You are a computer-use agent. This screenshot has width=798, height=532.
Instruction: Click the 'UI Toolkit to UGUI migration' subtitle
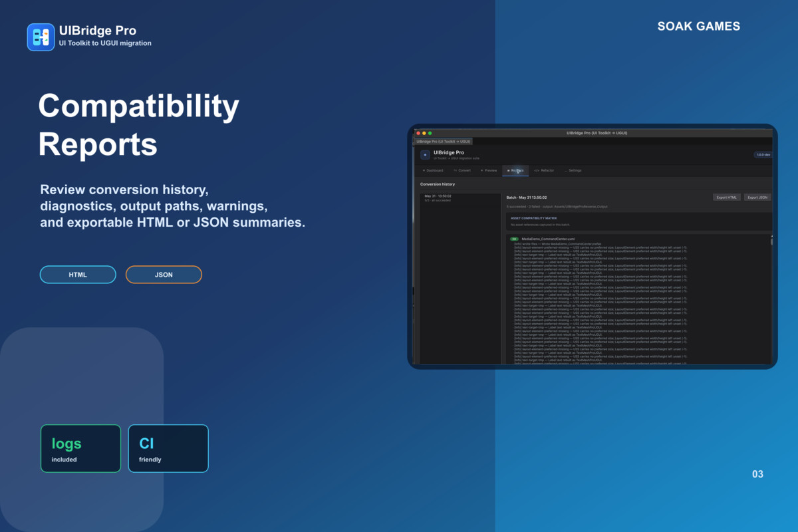click(105, 43)
